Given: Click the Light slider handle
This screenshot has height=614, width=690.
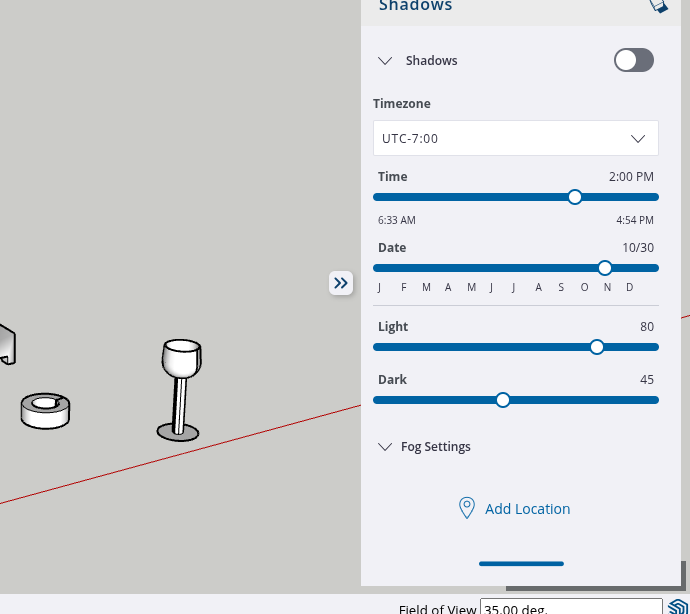Looking at the screenshot, I should point(597,347).
